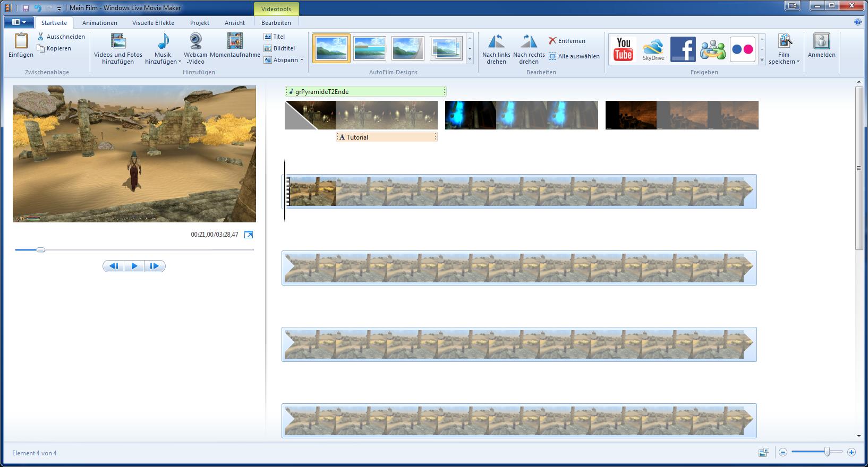Share the movie on Flickr

(x=742, y=49)
